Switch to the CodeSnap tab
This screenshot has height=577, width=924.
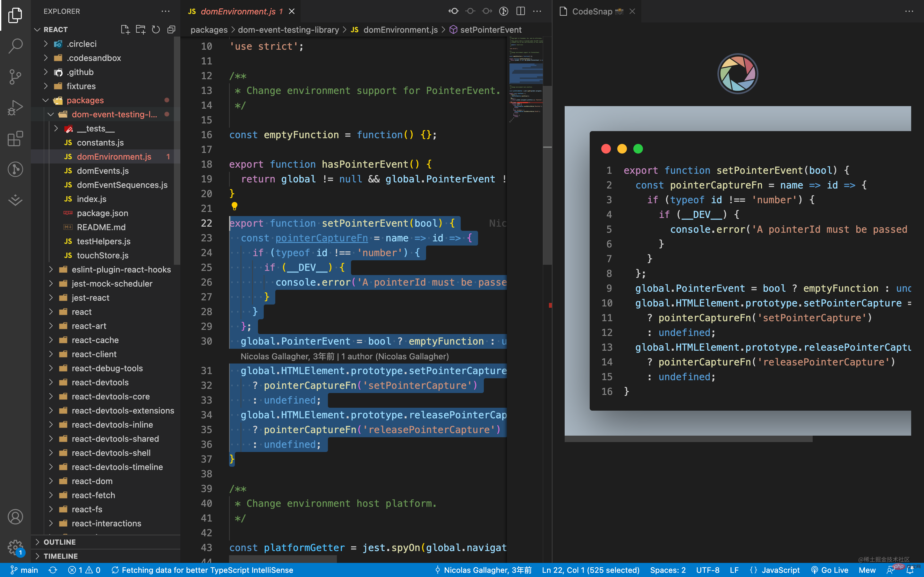click(x=592, y=11)
